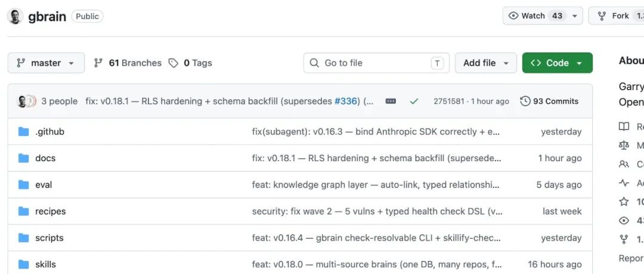
Task: Click the tags icon next to 0 Tags
Action: (174, 63)
